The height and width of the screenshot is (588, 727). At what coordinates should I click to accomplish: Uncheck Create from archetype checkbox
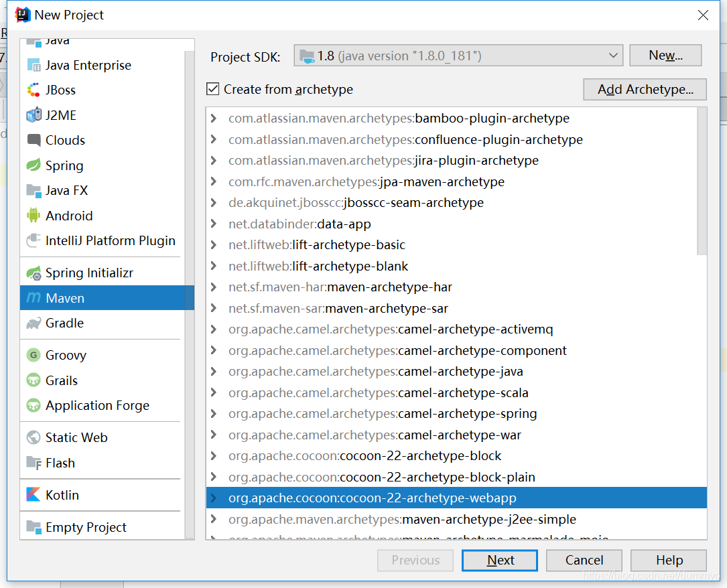(213, 89)
